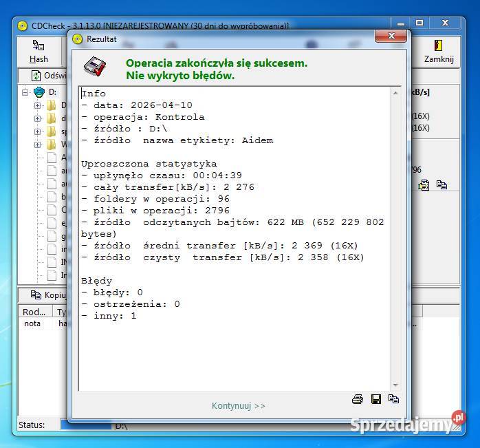Viewport: 480px width, 448px height.
Task: Click the Rezultat dialog's CD title icon
Action: point(78,39)
